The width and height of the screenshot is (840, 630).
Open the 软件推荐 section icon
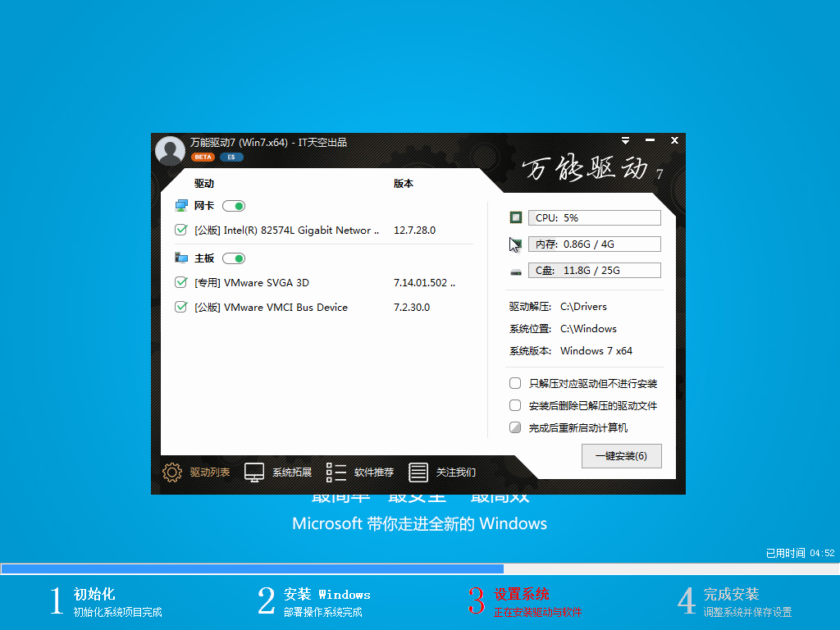[336, 472]
